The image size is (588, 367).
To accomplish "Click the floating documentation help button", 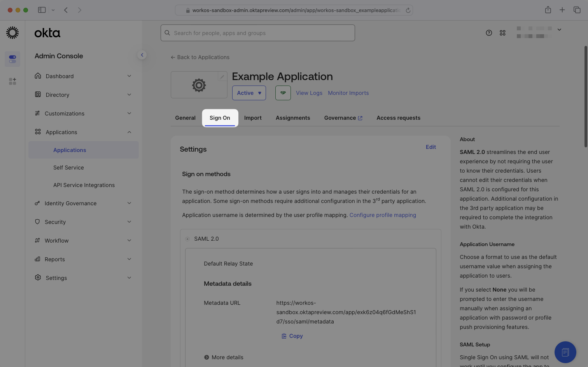I will pyautogui.click(x=565, y=352).
